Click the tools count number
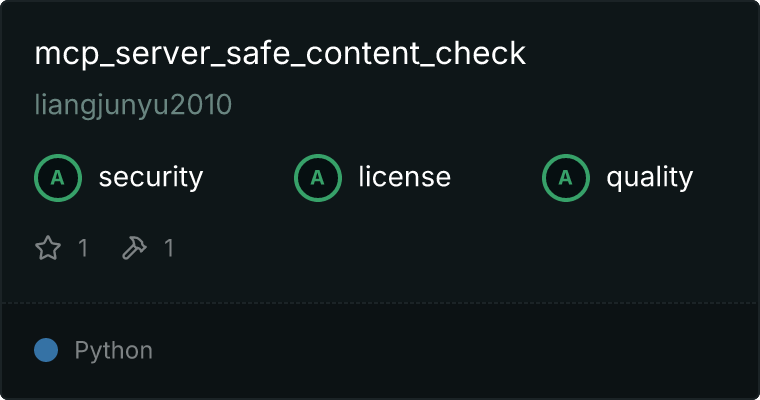This screenshot has height=400, width=760. pos(169,248)
